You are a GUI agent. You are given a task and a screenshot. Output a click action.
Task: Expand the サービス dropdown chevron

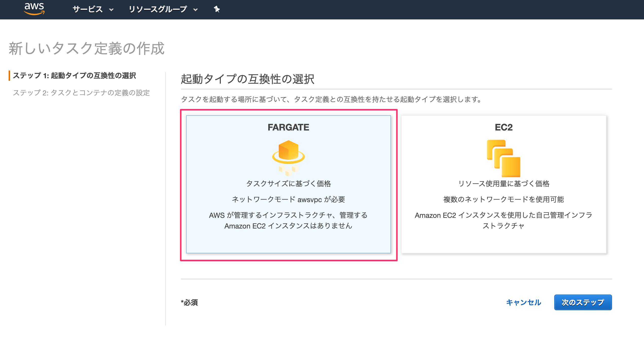tap(111, 10)
